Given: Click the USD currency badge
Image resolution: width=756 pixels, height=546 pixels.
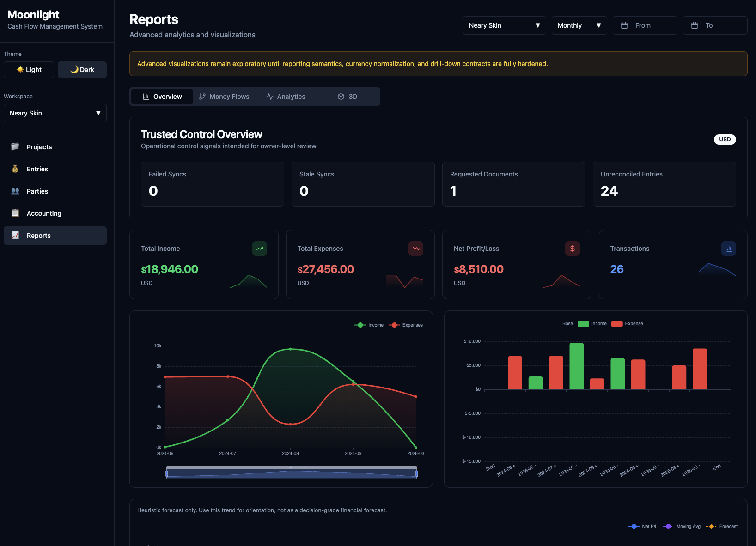Looking at the screenshot, I should (x=725, y=140).
